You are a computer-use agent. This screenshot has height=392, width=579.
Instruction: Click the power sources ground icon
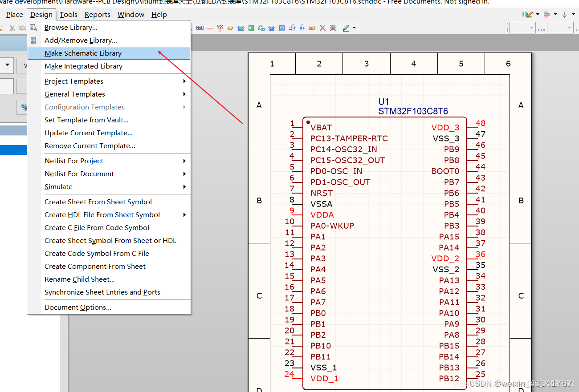pyautogui.click(x=564, y=15)
